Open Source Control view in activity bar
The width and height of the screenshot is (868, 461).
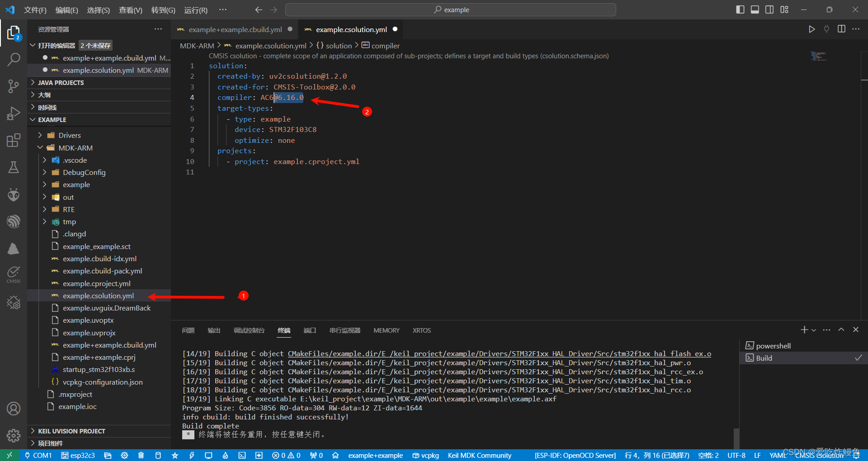point(14,86)
